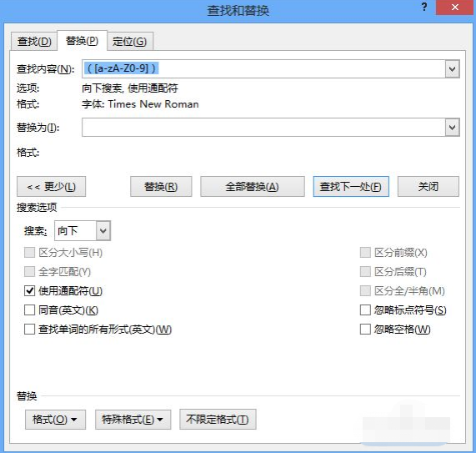Enable the 忽略标点符号(S) checkbox

click(365, 310)
